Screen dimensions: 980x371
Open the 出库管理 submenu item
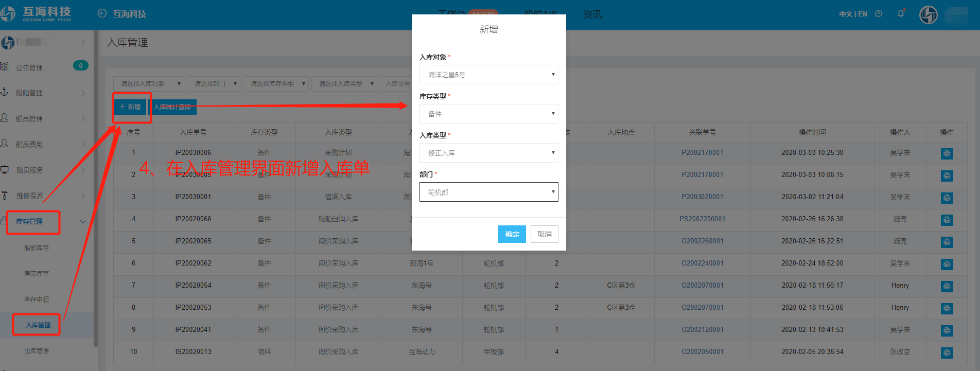[37, 350]
